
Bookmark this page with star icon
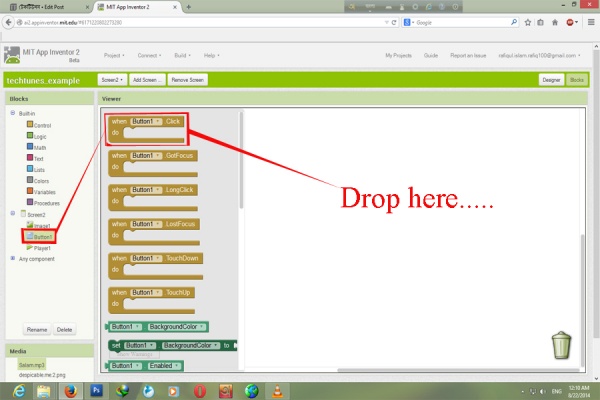pos(528,23)
